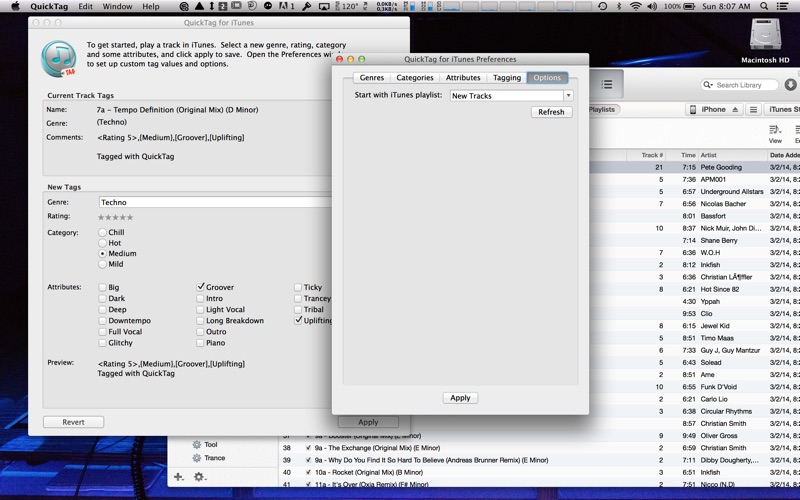
Task: Click the volume icon in menu bar
Action: pos(652,7)
